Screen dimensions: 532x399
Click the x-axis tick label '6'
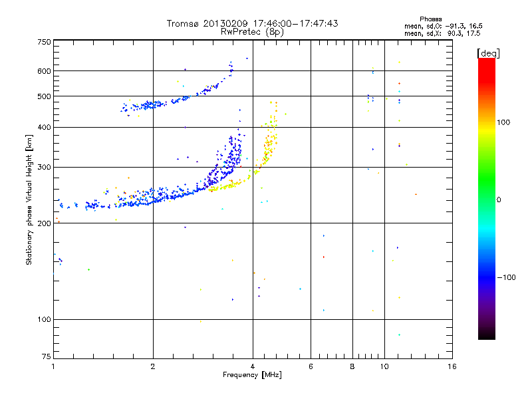click(x=311, y=366)
